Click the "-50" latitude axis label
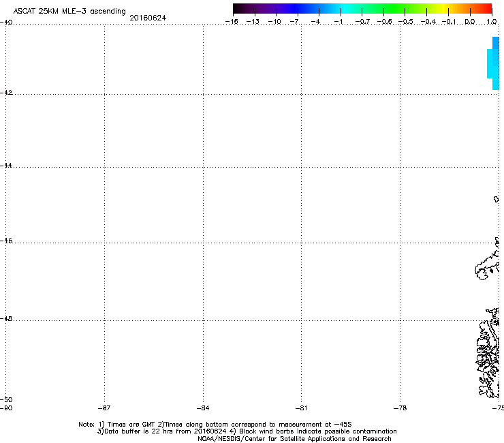 (x=6, y=399)
